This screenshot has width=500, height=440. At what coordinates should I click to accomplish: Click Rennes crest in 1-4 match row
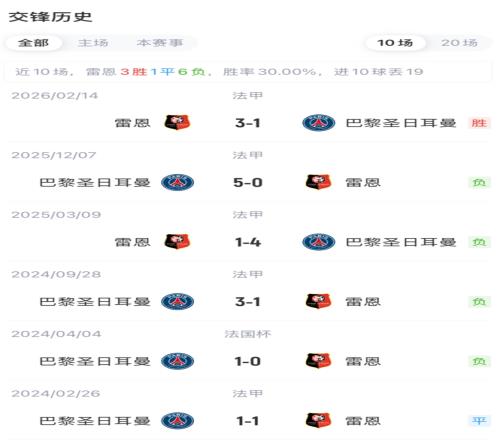[x=177, y=242]
